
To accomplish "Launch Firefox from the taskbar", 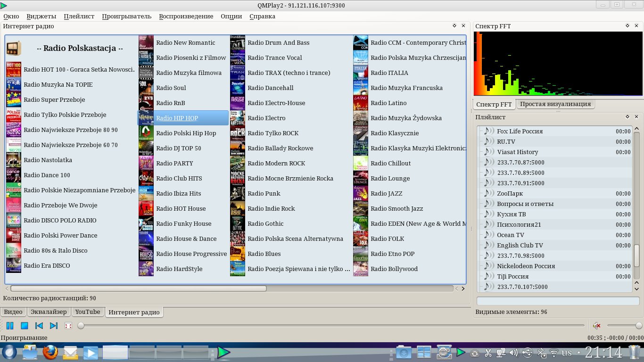I will coord(50,352).
